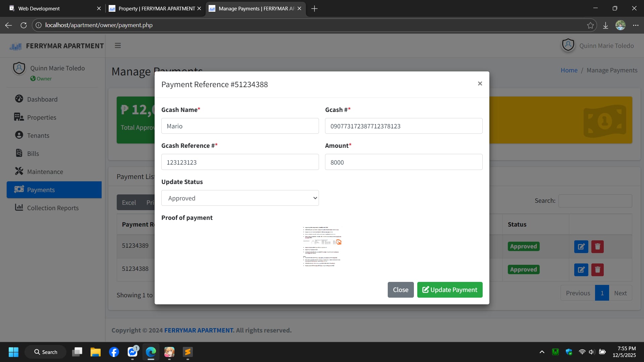Click the Amount input field
The width and height of the screenshot is (644, 362).
403,162
